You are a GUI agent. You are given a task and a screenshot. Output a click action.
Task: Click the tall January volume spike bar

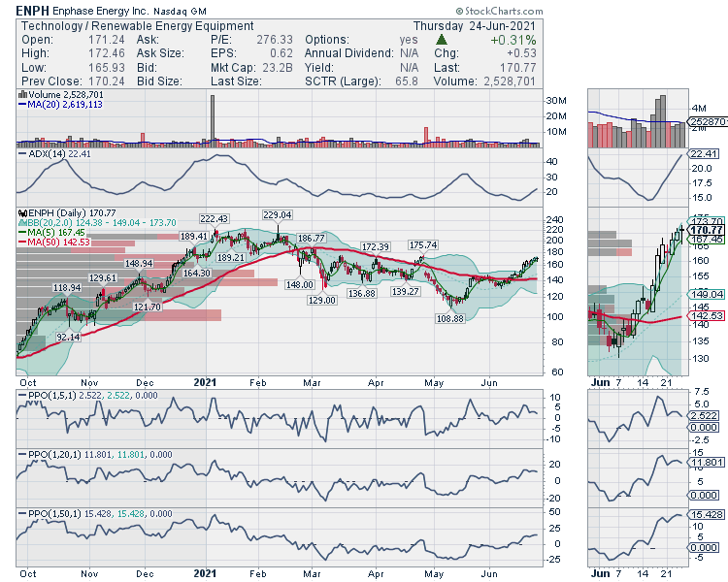[213, 120]
